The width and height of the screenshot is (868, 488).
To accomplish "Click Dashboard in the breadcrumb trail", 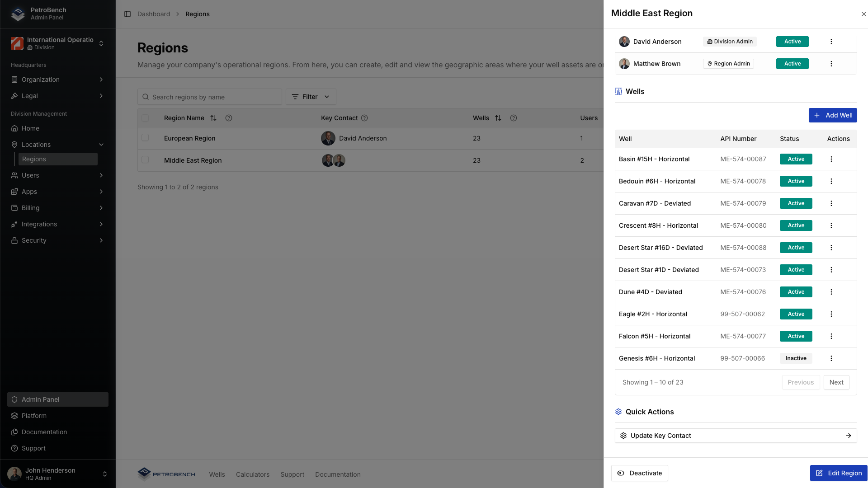I will click(154, 14).
